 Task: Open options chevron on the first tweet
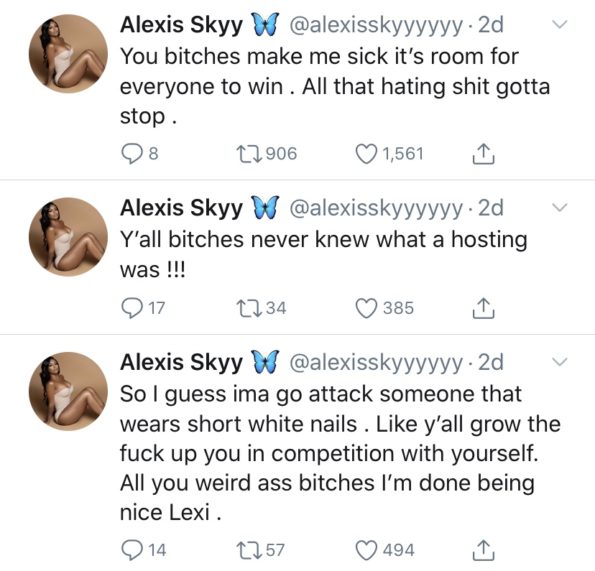click(x=559, y=25)
